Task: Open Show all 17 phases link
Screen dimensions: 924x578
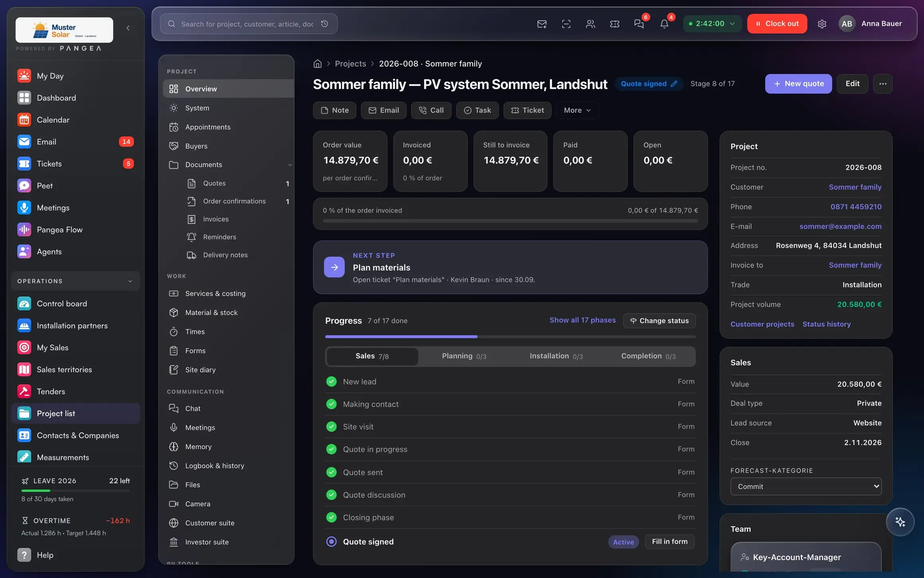Action: pyautogui.click(x=582, y=320)
